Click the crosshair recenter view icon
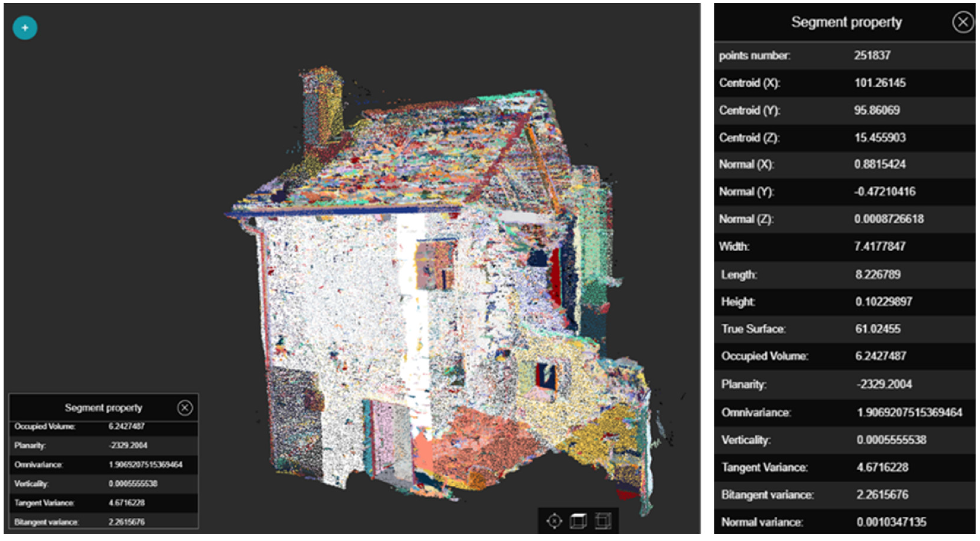The image size is (980, 541). pos(554,521)
